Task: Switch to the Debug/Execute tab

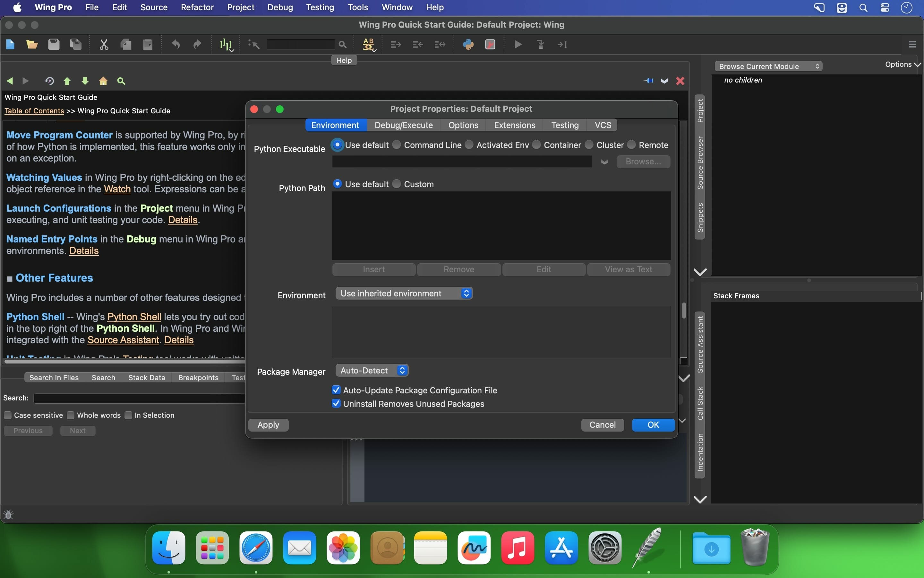Action: coord(404,125)
